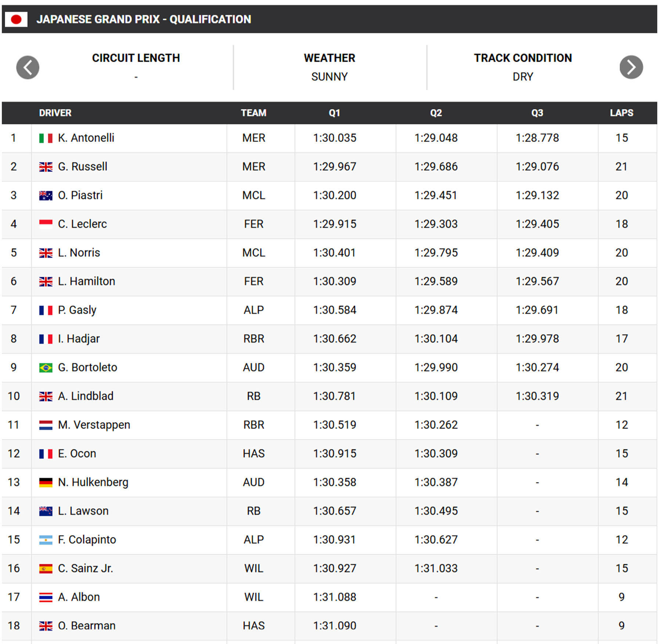Click the Italian flag next to K. Antonelli
Screen dimensions: 661x644
pos(46,138)
